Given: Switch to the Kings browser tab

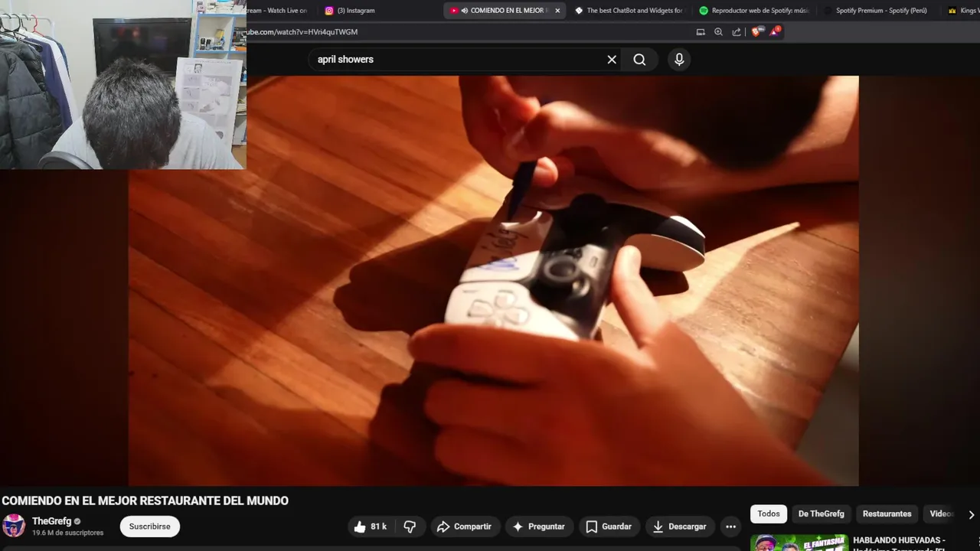Looking at the screenshot, I should 962,11.
